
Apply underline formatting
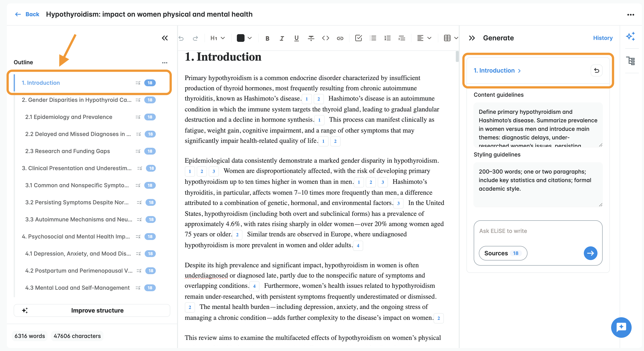pyautogui.click(x=296, y=38)
